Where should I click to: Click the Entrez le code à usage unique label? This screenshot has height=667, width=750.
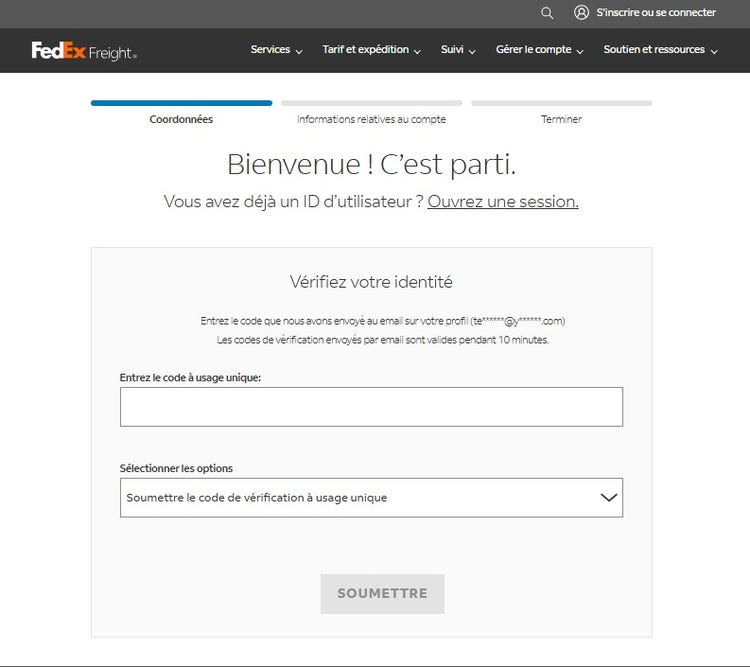click(190, 378)
